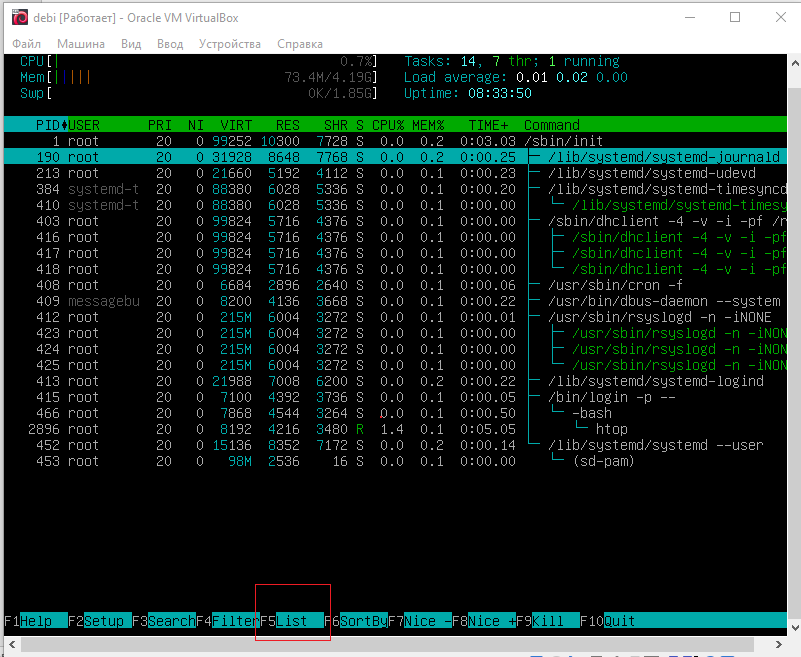Sort by the CPU% column header
The image size is (801, 657).
(388, 125)
